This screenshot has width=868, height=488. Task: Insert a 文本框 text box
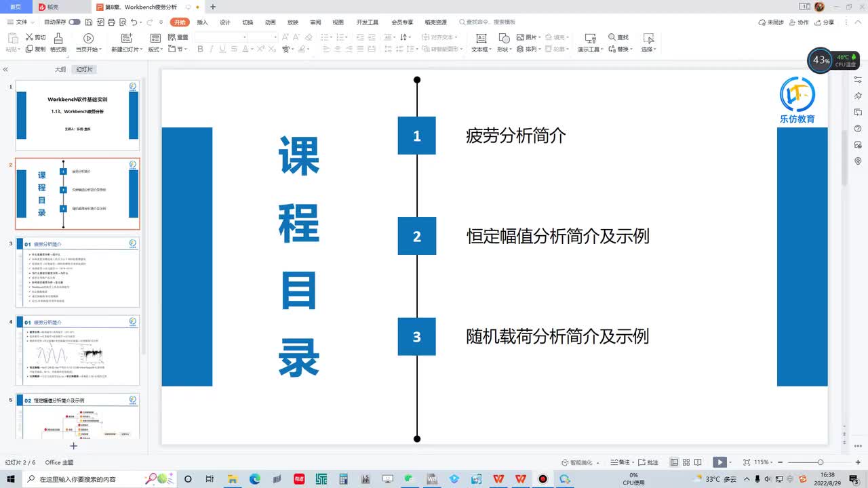[481, 43]
